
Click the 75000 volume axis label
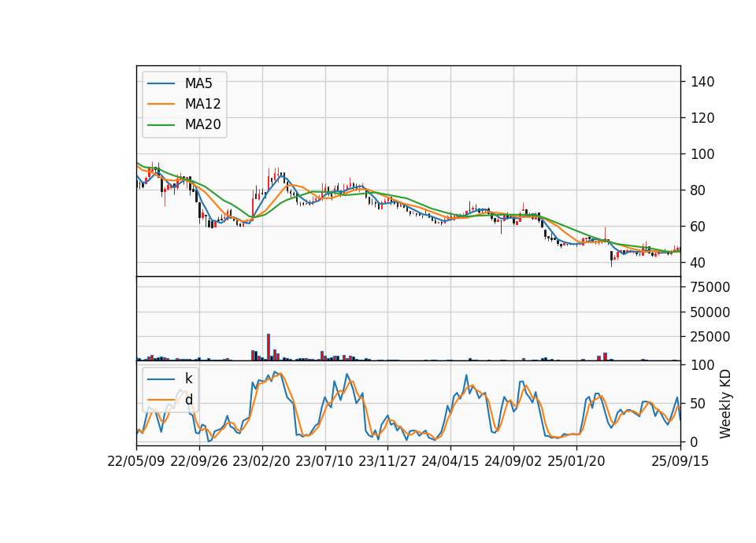pyautogui.click(x=710, y=287)
